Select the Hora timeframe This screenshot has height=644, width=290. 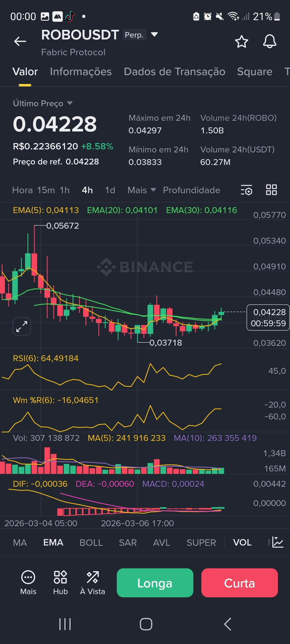pyautogui.click(x=23, y=190)
